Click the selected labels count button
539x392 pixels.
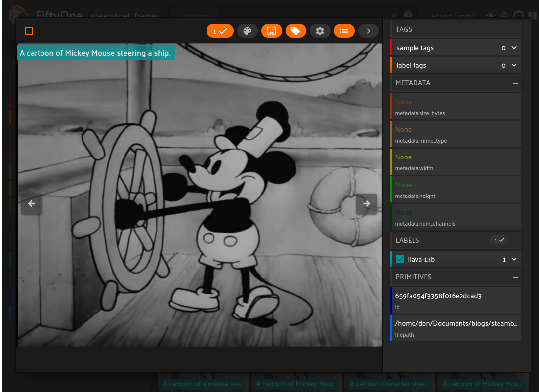(x=220, y=31)
